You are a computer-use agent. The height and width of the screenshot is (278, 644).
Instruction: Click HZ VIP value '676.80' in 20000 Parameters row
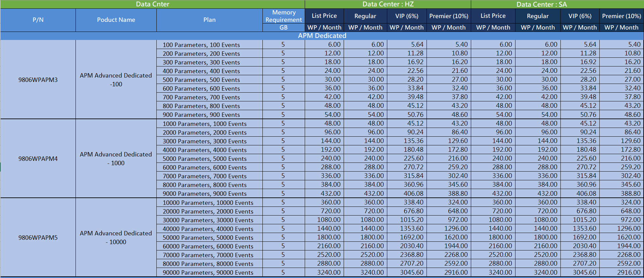tap(407, 211)
